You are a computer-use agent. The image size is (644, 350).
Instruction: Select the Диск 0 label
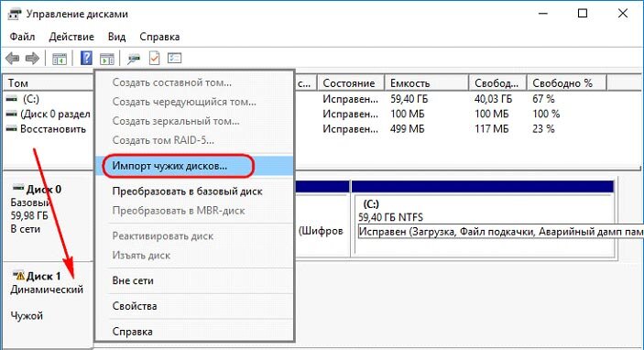pos(44,190)
